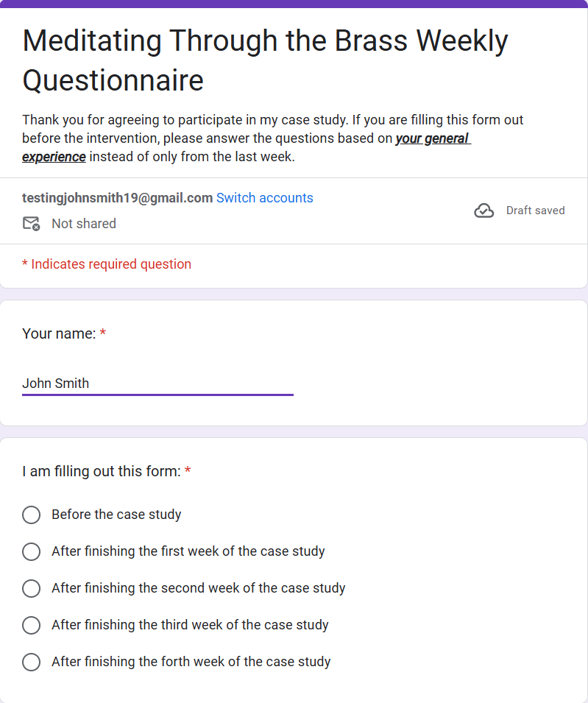Select the "Before the case study" option
Screen dimensions: 588x703
[x=31, y=515]
